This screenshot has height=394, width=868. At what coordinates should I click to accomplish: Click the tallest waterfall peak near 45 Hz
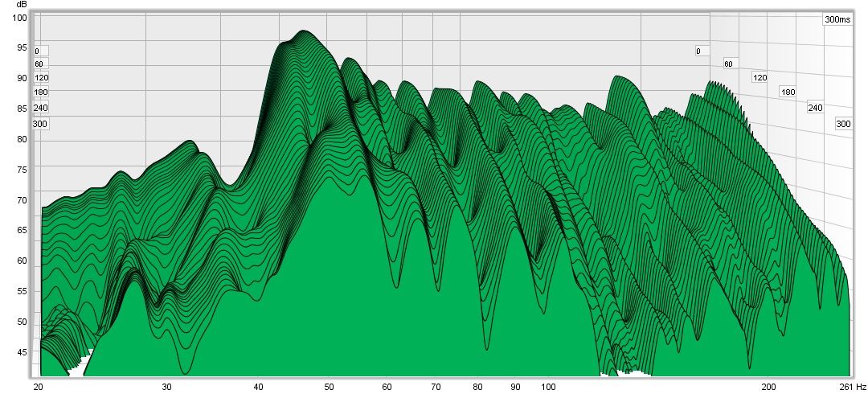click(x=303, y=31)
